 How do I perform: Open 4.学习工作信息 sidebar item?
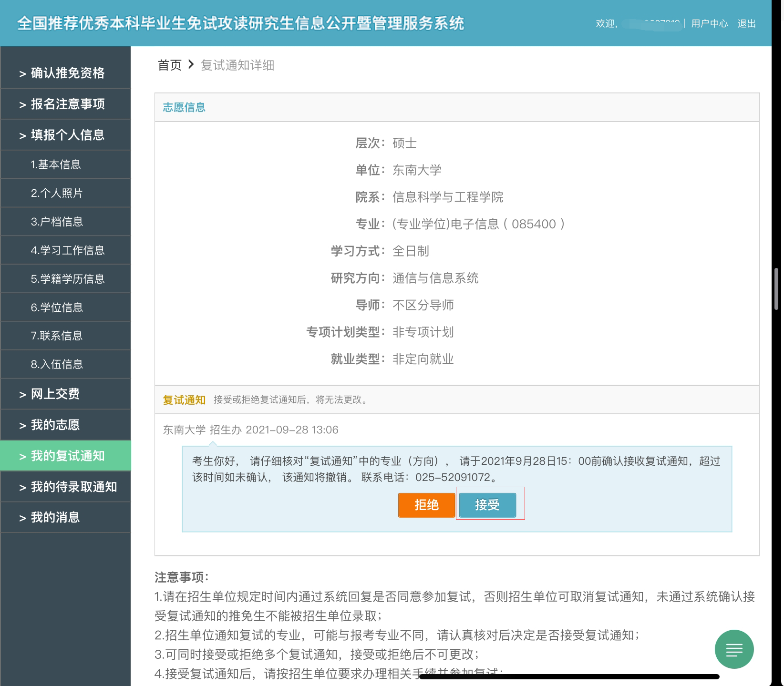[67, 250]
